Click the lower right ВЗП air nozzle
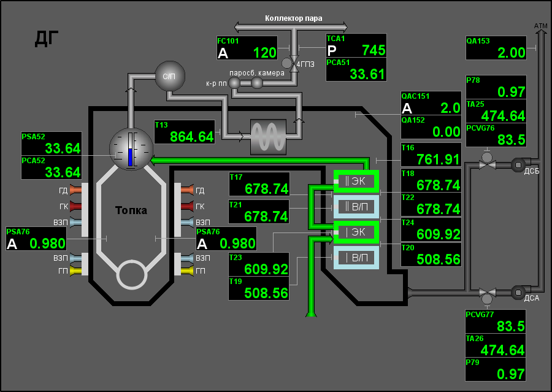Screen dimensions: 552x392 (x=187, y=258)
